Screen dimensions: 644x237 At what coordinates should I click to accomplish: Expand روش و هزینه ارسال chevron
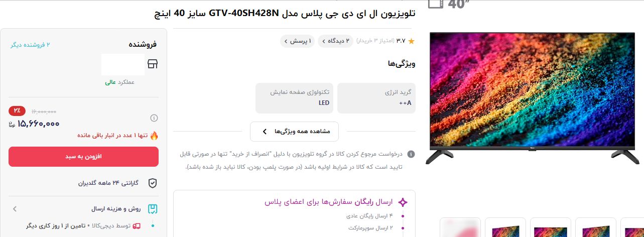pyautogui.click(x=15, y=209)
